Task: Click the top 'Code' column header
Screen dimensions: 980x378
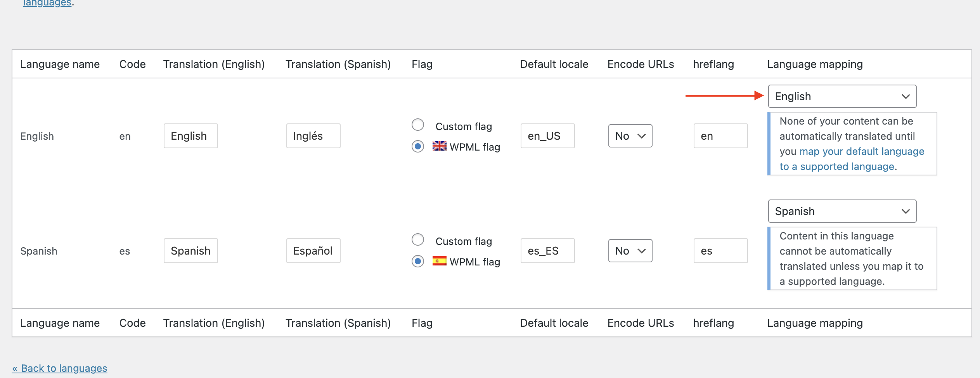Action: pos(132,64)
